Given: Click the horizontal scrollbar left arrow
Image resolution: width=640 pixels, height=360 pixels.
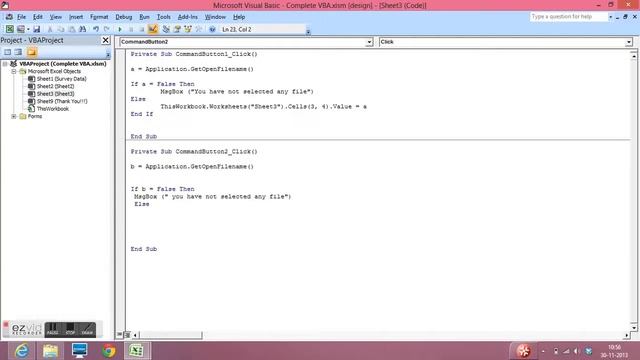Looking at the screenshot, I should [x=135, y=335].
